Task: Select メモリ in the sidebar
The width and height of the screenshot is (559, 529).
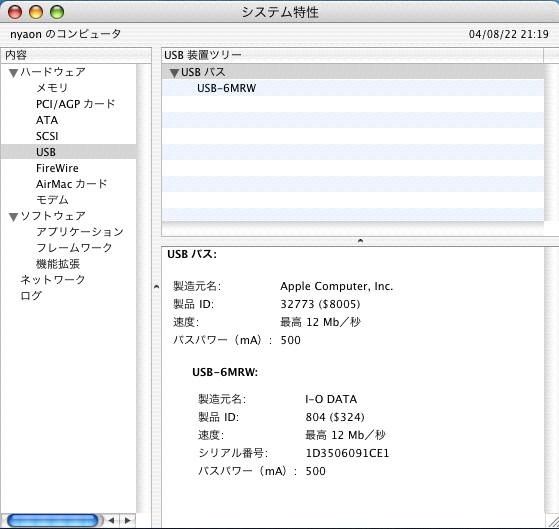Action: click(52, 88)
